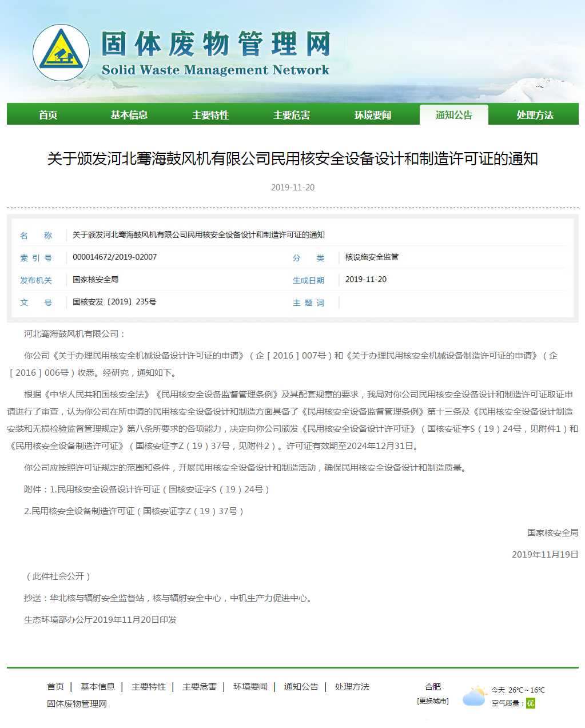Visit footer link 处理方法
This screenshot has height=728, width=585.
coord(352,686)
